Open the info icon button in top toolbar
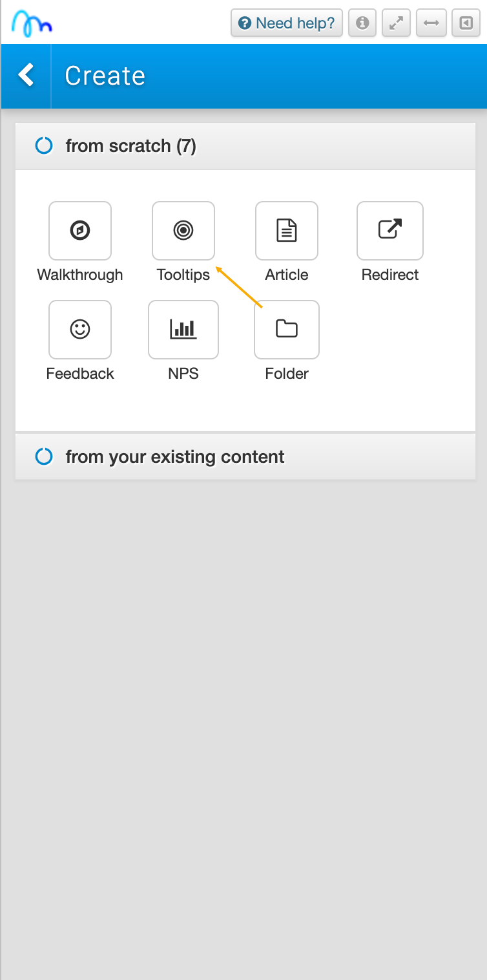This screenshot has width=487, height=980. [362, 23]
